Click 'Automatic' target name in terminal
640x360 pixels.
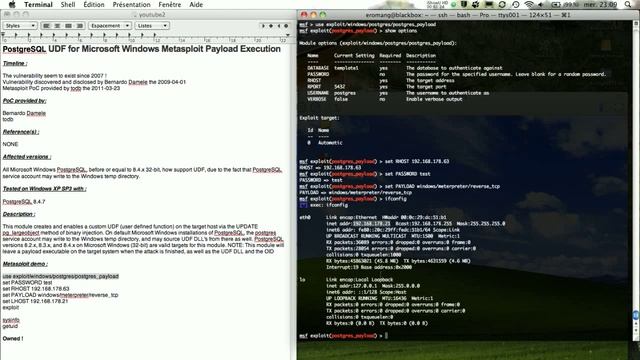click(x=330, y=143)
